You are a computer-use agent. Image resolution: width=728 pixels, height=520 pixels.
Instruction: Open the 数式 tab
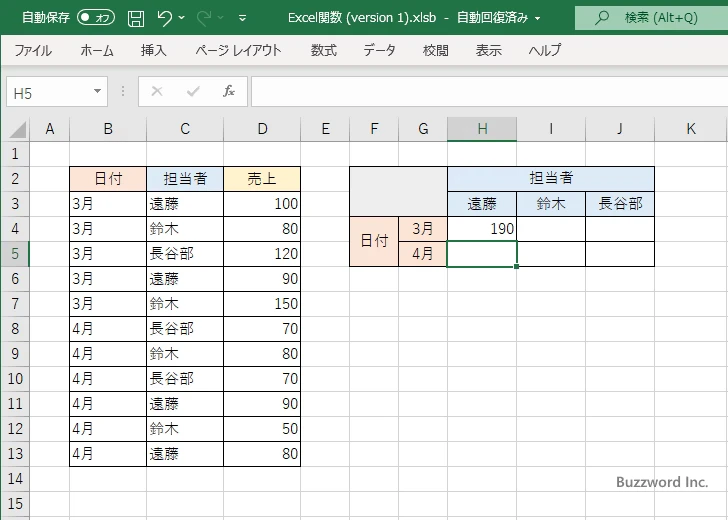(324, 50)
